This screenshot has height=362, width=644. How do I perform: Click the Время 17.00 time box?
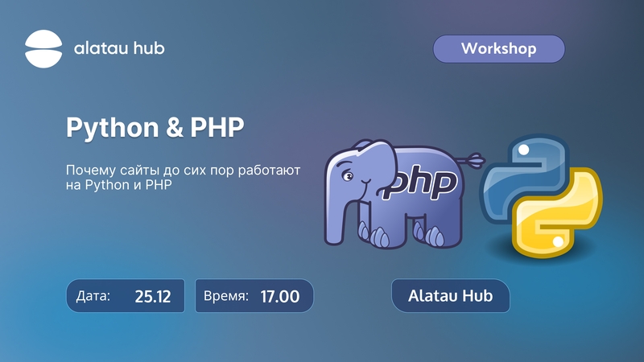(254, 295)
